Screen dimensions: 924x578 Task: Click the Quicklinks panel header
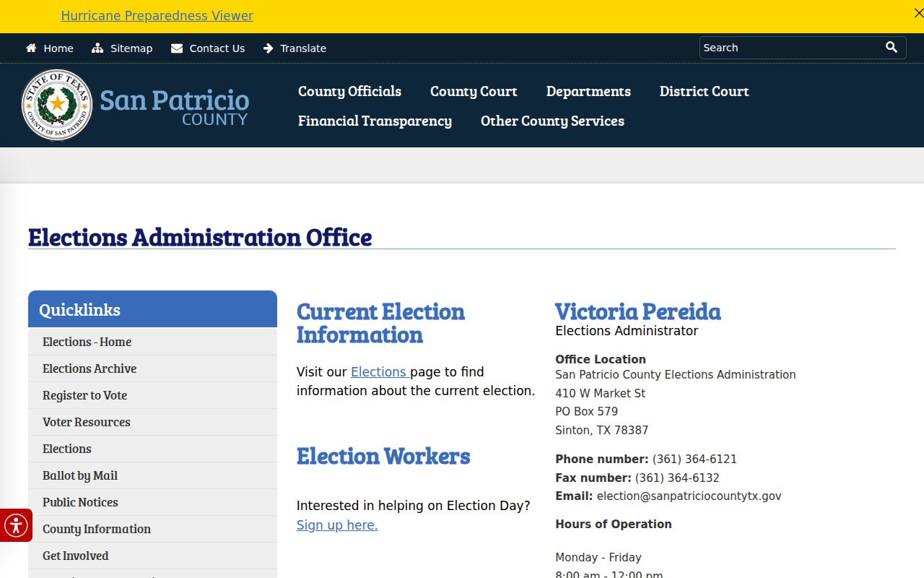pos(152,309)
